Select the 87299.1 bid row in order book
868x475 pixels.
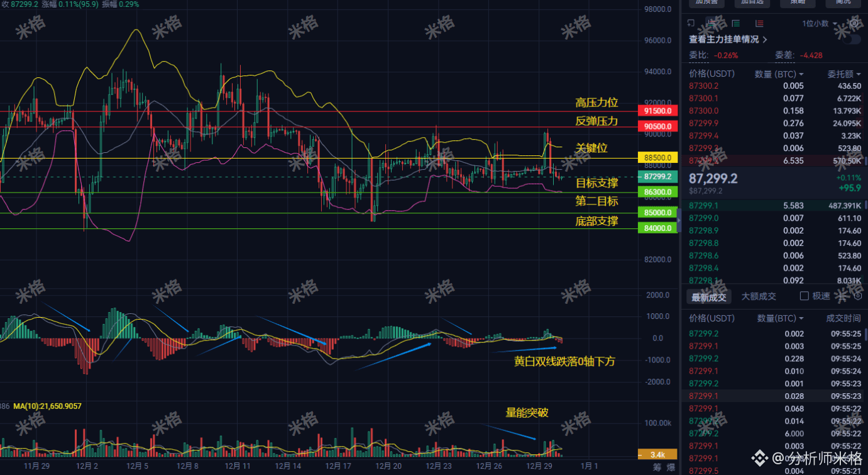click(776, 205)
